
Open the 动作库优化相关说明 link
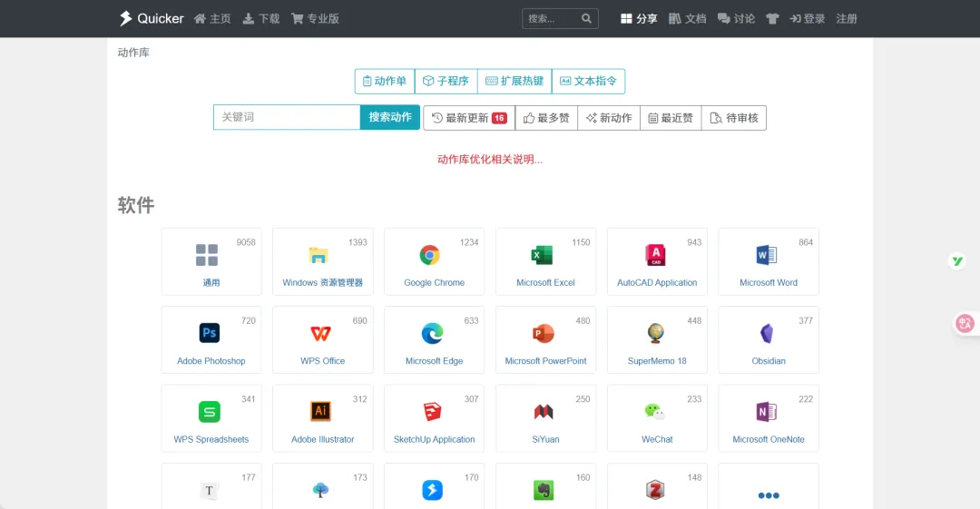tap(490, 160)
